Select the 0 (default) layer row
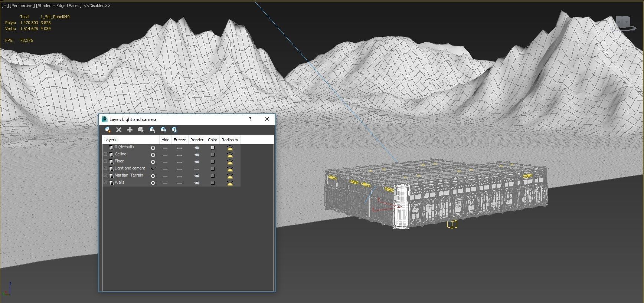This screenshot has height=303, width=644. [171, 147]
